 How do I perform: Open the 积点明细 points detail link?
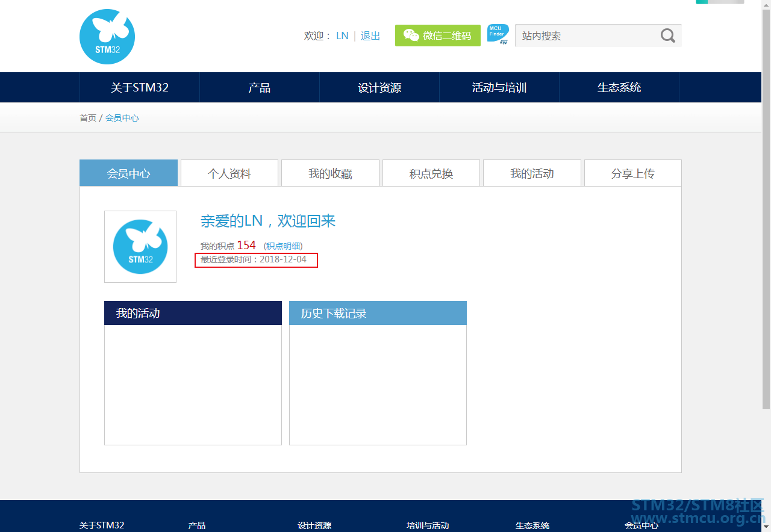(x=283, y=246)
